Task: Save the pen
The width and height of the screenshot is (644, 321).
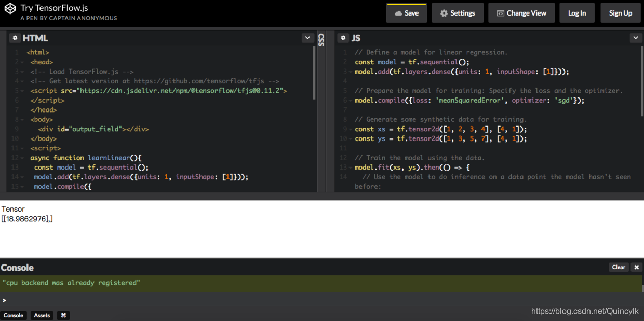Action: 407,13
